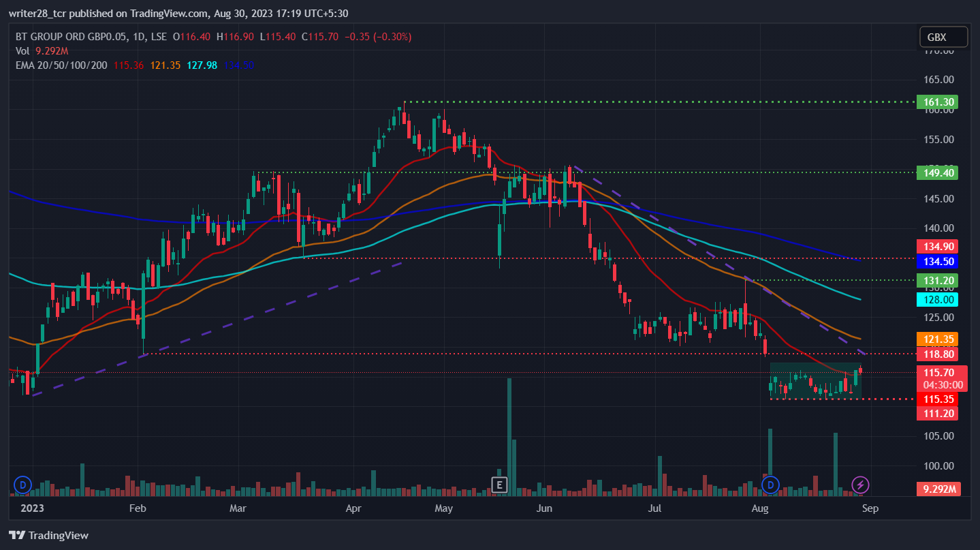The image size is (980, 550).
Task: Click the red 115.35 EMA price tag
Action: pyautogui.click(x=938, y=398)
